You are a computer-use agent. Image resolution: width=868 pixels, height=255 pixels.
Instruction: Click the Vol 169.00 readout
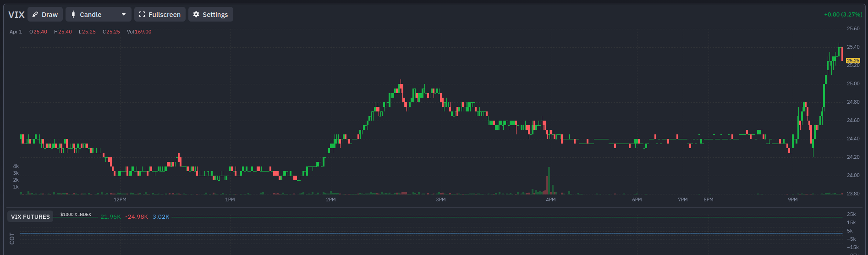[x=139, y=32]
